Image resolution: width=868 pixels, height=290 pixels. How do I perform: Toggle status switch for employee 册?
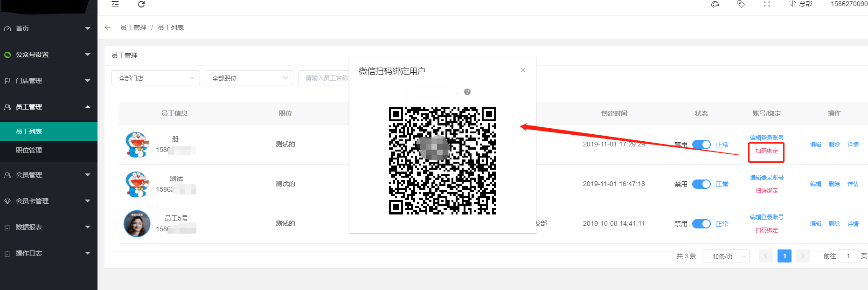click(x=701, y=145)
